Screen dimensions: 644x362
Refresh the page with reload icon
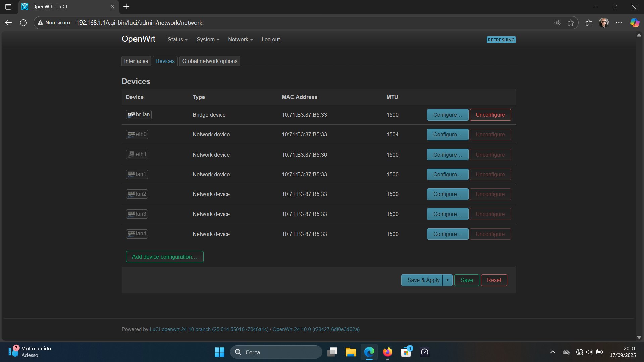(23, 23)
